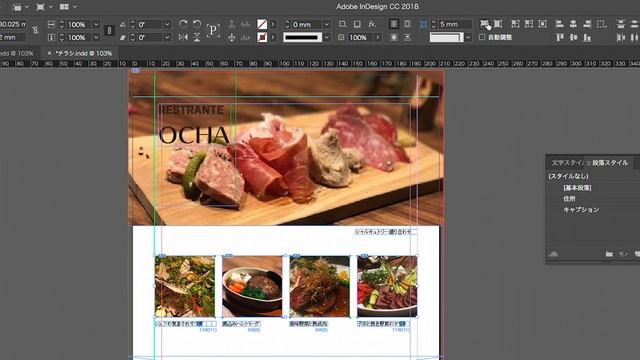Click the align horizontal centers icon
640x360 pixels.
(x=573, y=24)
